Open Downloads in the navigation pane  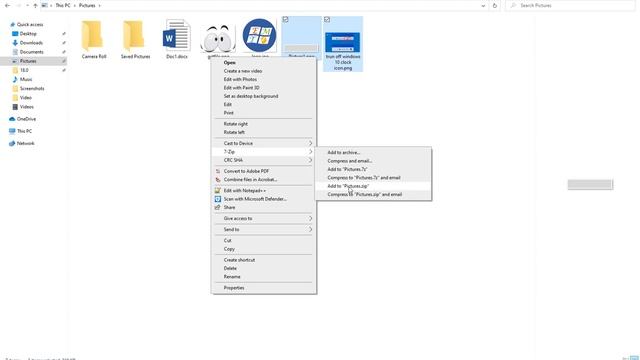[x=31, y=42]
